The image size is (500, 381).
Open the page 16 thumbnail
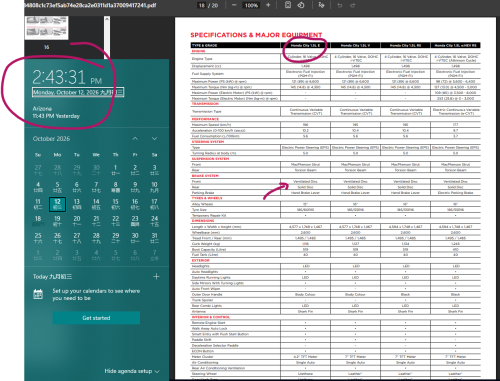(47, 28)
